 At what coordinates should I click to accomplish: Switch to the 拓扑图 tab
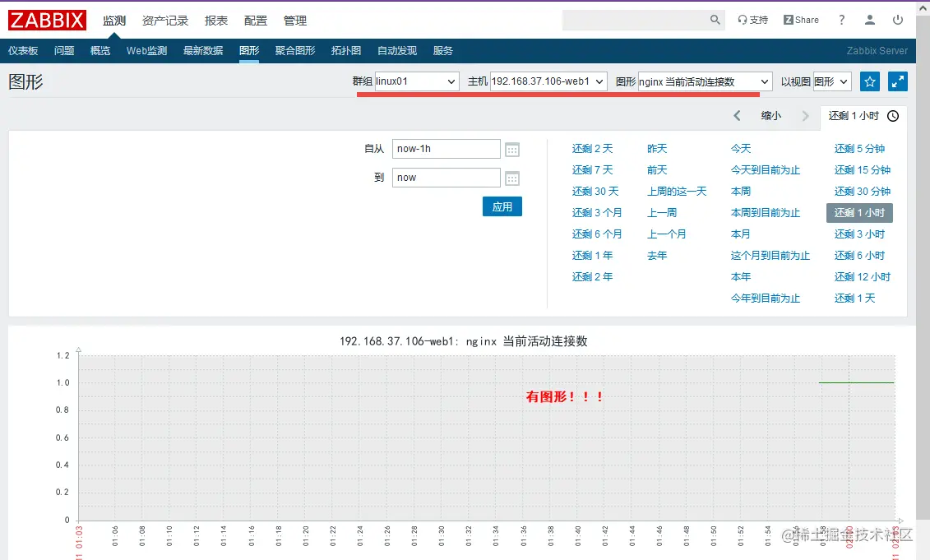345,50
